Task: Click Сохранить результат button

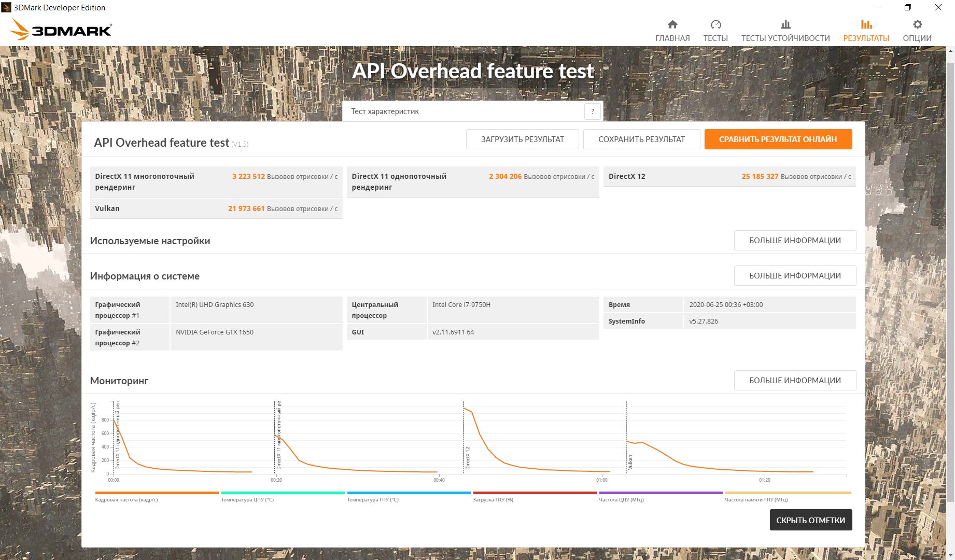Action: (x=641, y=139)
